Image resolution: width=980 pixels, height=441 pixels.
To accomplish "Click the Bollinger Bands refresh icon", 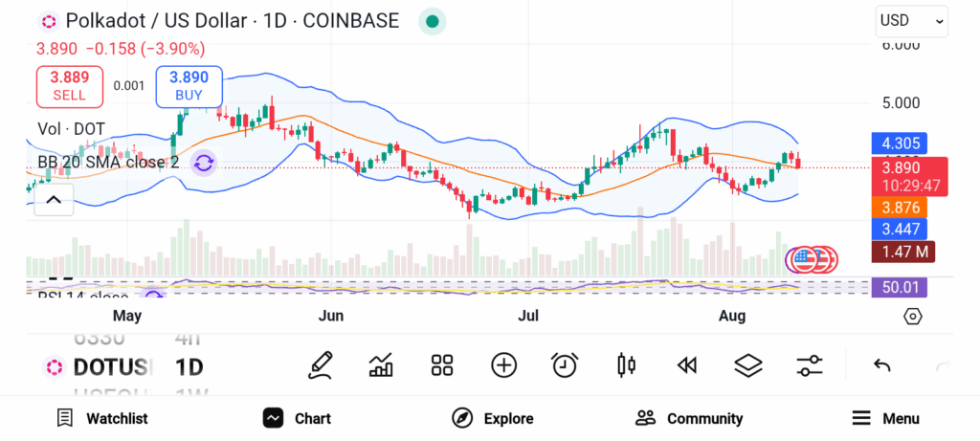I will tap(203, 163).
